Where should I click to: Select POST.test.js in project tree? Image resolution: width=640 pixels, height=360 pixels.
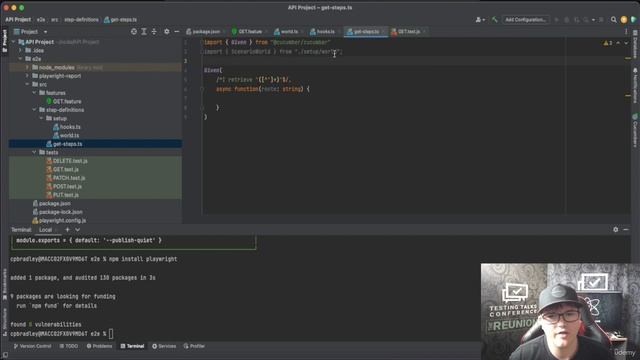(67, 187)
